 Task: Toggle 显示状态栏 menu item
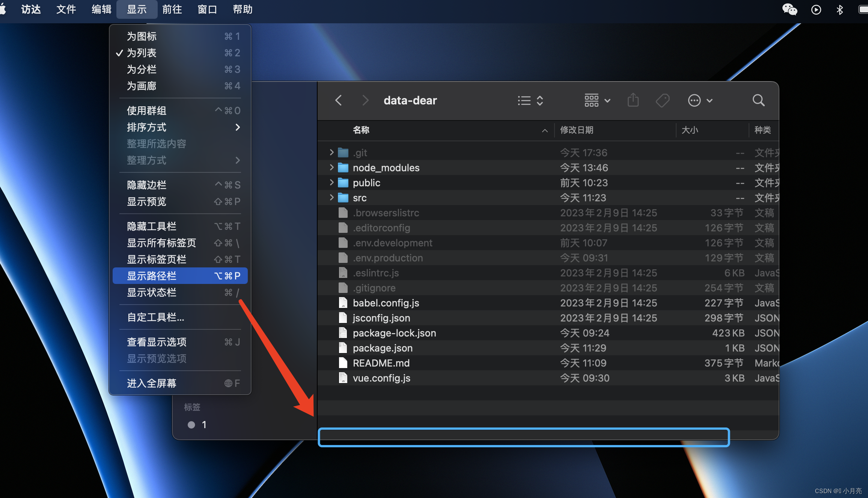180,293
